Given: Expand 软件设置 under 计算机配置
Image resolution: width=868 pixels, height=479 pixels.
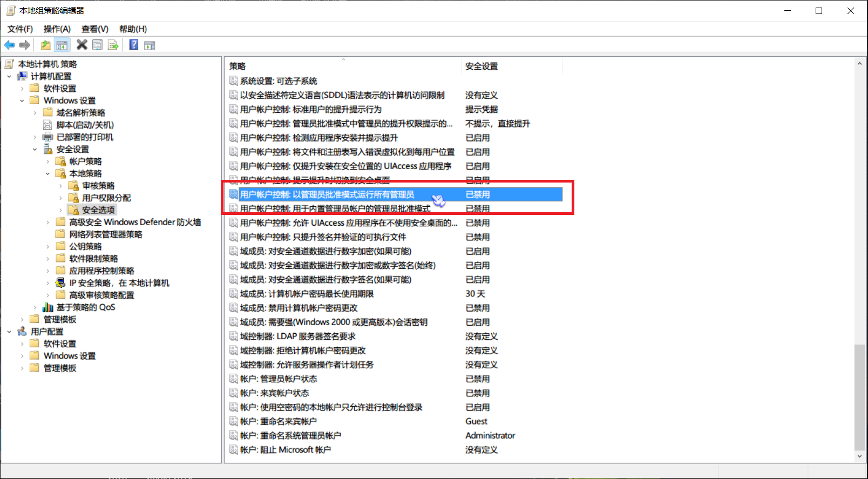Looking at the screenshot, I should point(22,89).
